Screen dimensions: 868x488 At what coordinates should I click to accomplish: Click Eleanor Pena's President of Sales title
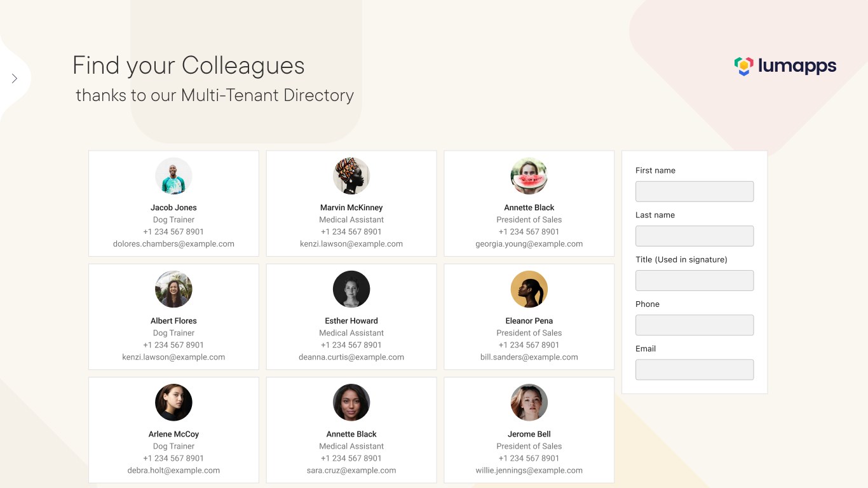pos(529,333)
